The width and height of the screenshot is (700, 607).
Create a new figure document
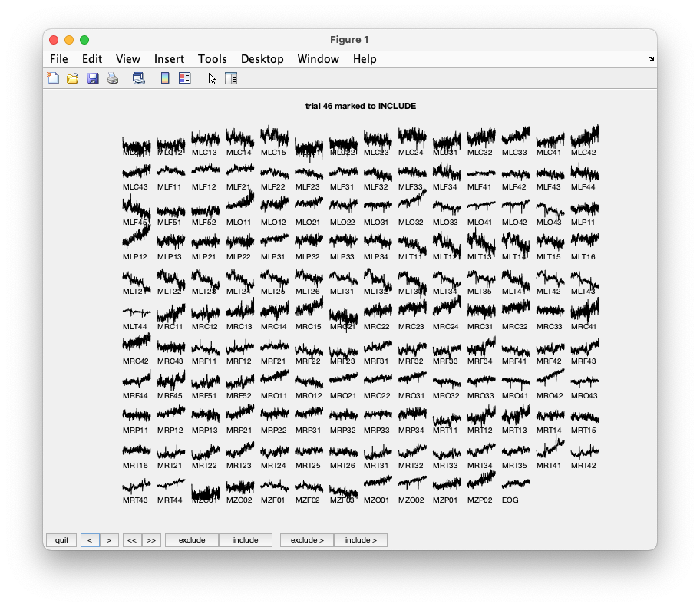point(53,78)
